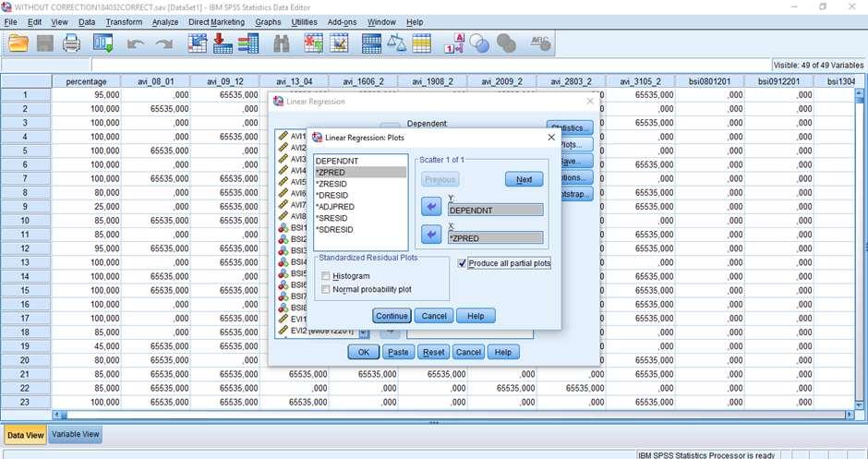Recall recently used dialogs icon
Viewport: 868px width, 459px height.
click(103, 43)
